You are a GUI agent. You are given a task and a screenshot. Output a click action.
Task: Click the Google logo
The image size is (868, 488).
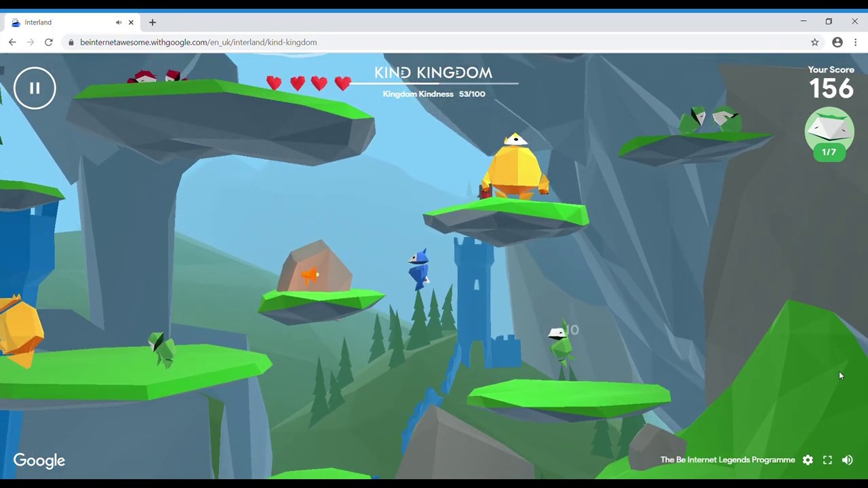39,461
